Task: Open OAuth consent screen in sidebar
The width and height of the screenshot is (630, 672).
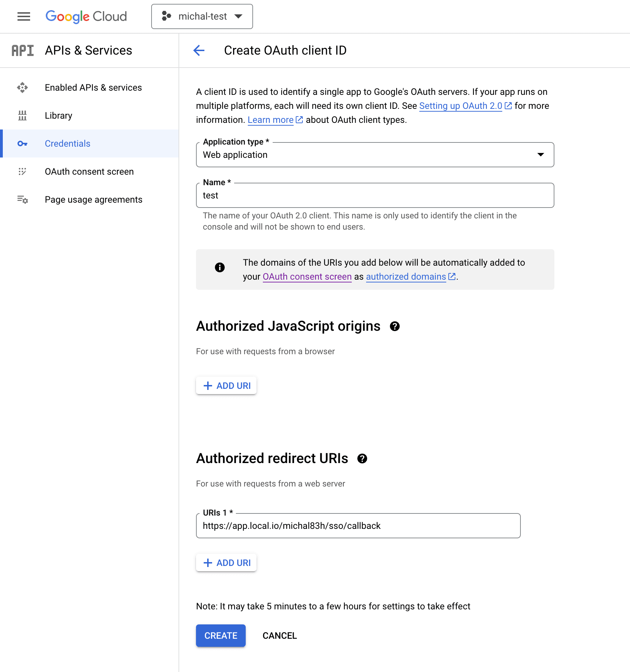Action: tap(89, 171)
